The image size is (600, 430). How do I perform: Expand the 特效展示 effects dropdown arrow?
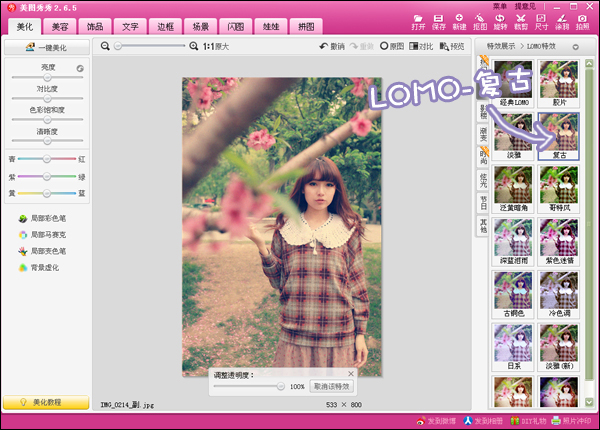point(577,46)
